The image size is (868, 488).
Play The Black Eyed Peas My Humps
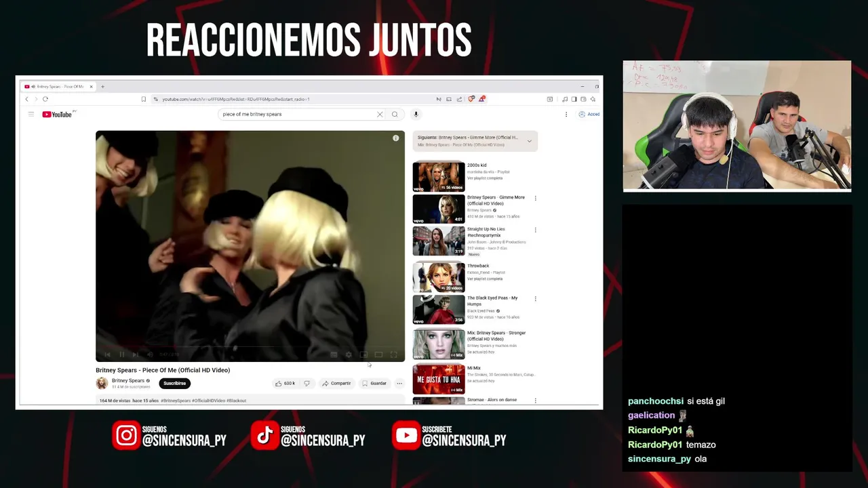pyautogui.click(x=439, y=310)
